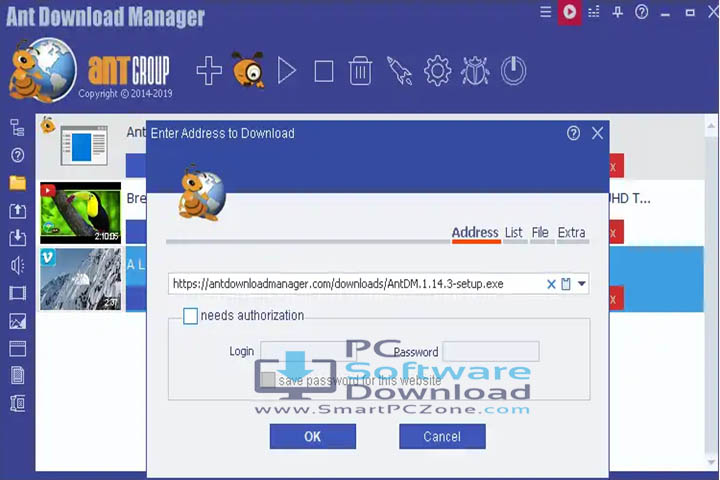Switch to the List tab
Image resolution: width=720 pixels, height=480 pixels.
coord(514,233)
